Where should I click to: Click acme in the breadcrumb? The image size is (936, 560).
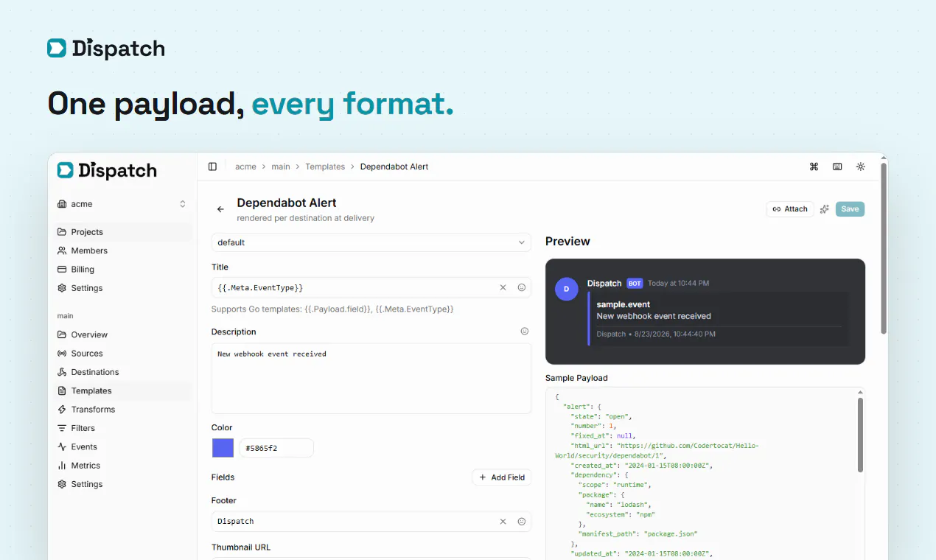245,167
